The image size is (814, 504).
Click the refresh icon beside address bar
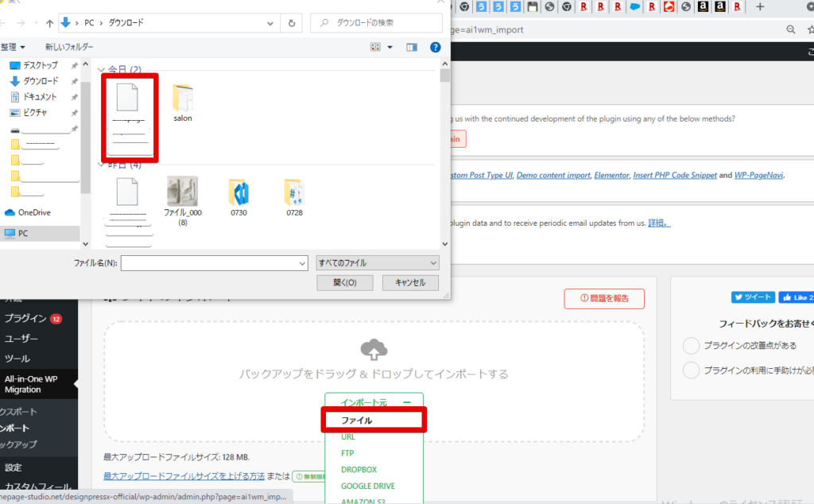pyautogui.click(x=293, y=23)
